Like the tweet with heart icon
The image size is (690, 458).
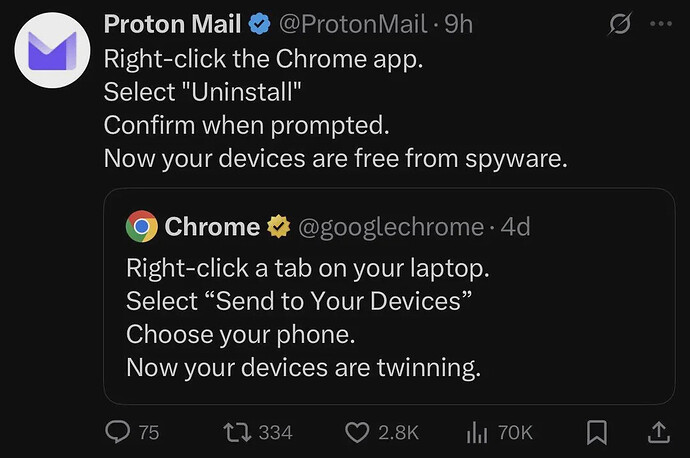pos(357,432)
